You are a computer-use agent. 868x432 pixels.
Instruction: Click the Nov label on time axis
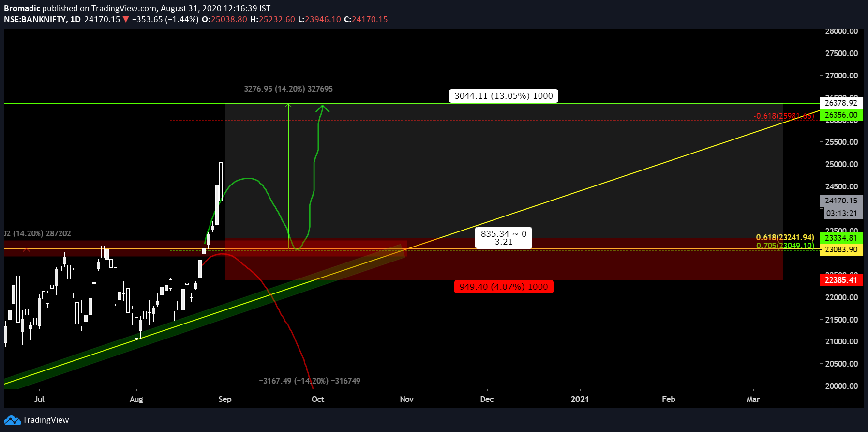(407, 399)
